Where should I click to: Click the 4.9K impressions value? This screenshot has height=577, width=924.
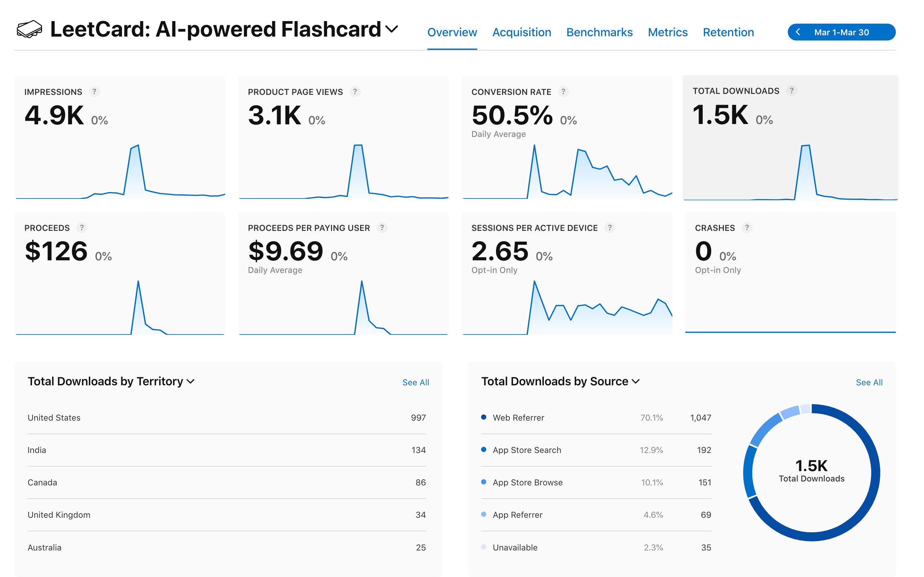tap(54, 115)
